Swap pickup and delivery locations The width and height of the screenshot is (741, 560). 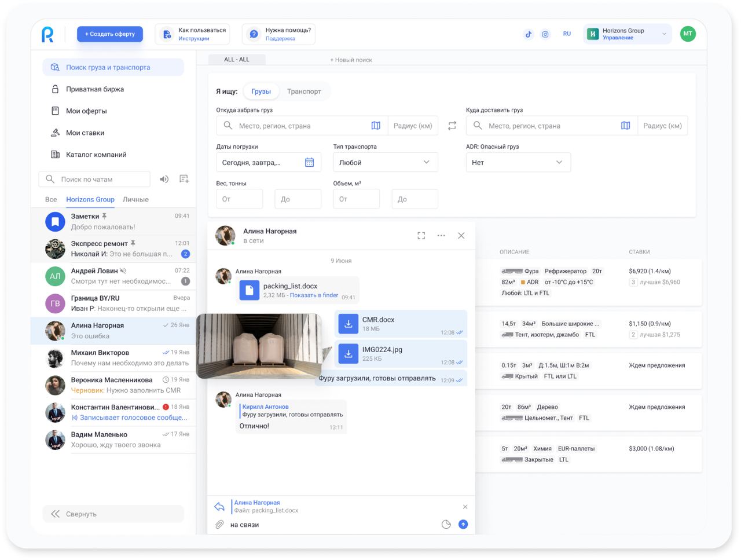point(452,126)
